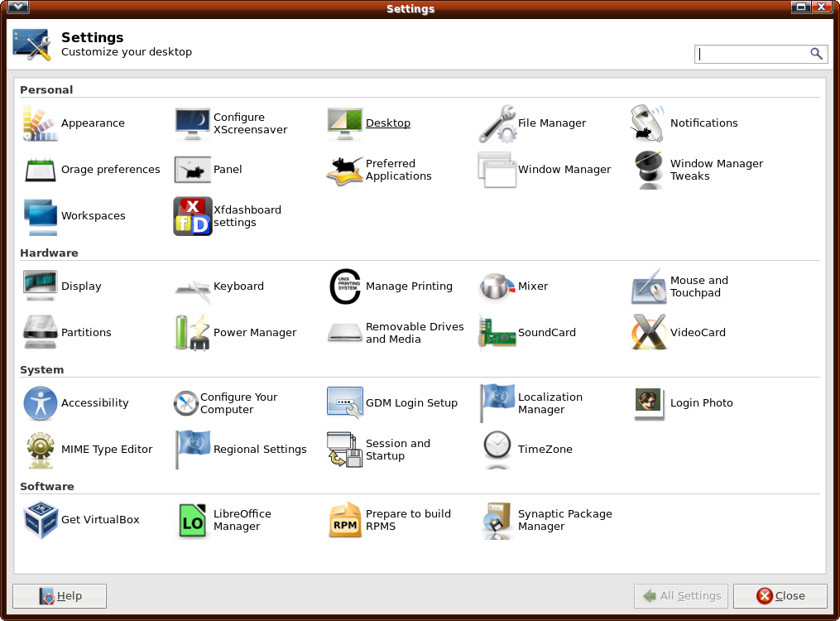Click the Close button at bottom
The height and width of the screenshot is (621, 840).
[780, 596]
